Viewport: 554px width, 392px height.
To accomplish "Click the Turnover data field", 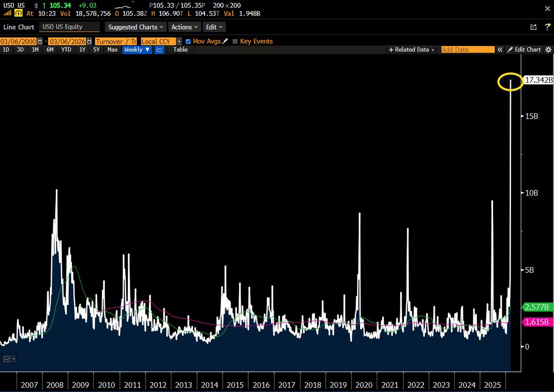I will click(116, 41).
